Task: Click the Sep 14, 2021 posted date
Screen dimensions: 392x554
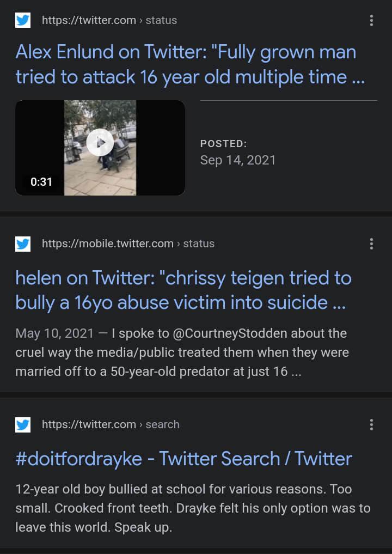Action: 238,160
